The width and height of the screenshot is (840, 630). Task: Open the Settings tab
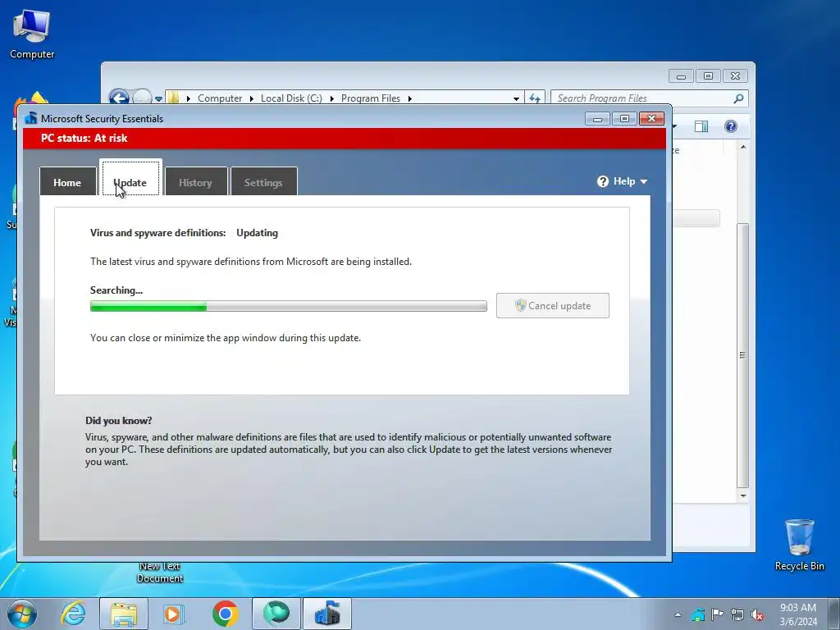pyautogui.click(x=263, y=182)
